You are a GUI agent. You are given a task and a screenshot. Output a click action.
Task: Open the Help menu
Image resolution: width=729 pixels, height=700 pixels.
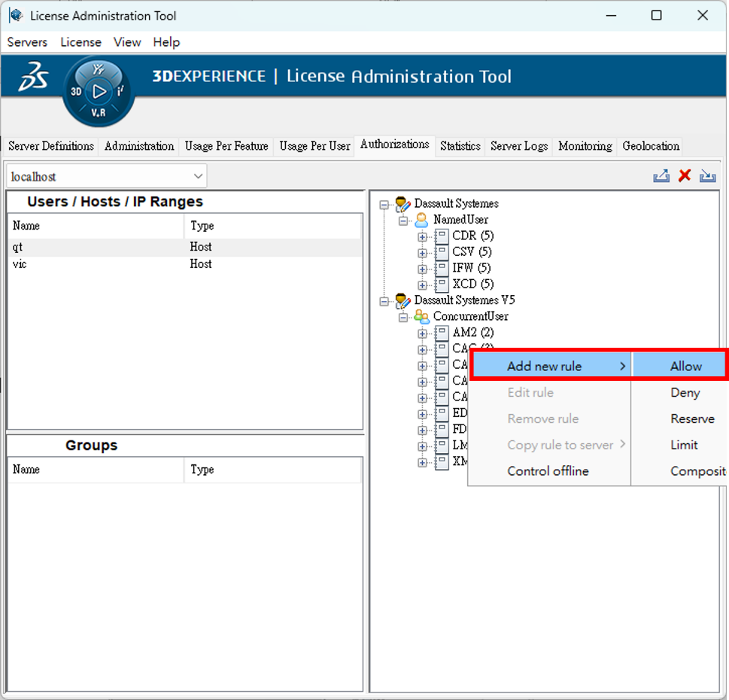166,42
